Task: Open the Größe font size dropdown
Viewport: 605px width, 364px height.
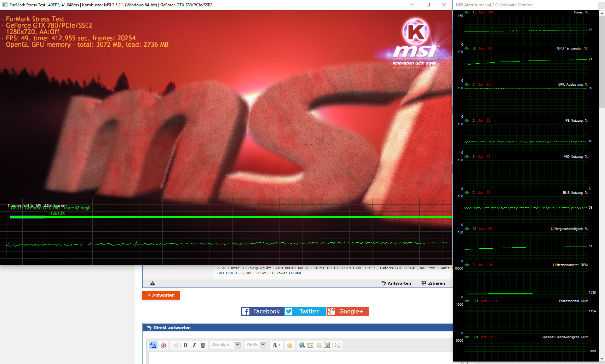Action: (x=256, y=345)
